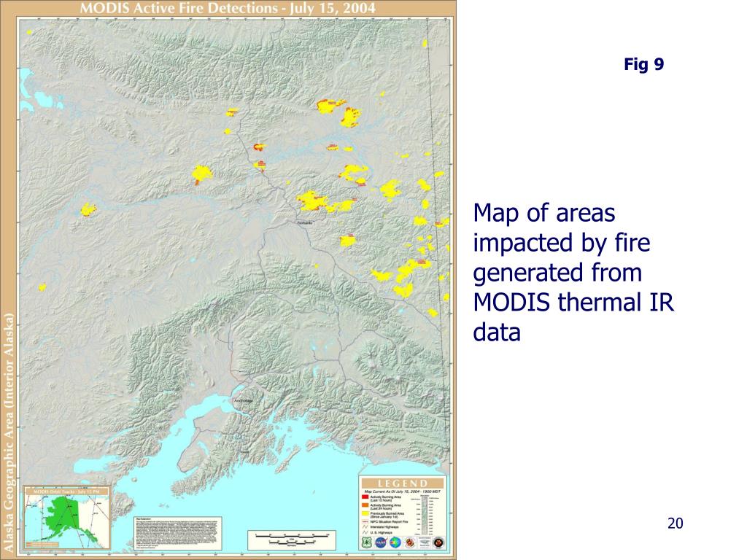Click the orange last 24 hours swatch

coord(365,505)
